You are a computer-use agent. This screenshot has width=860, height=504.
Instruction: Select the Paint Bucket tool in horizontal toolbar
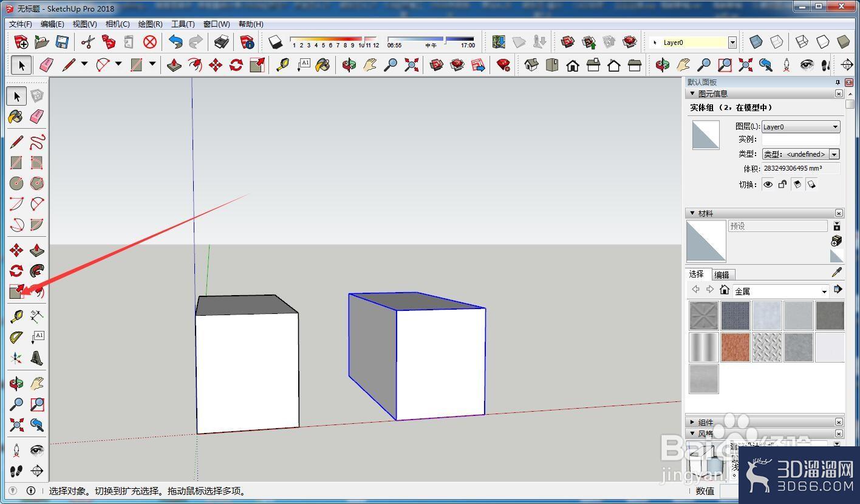tap(323, 65)
